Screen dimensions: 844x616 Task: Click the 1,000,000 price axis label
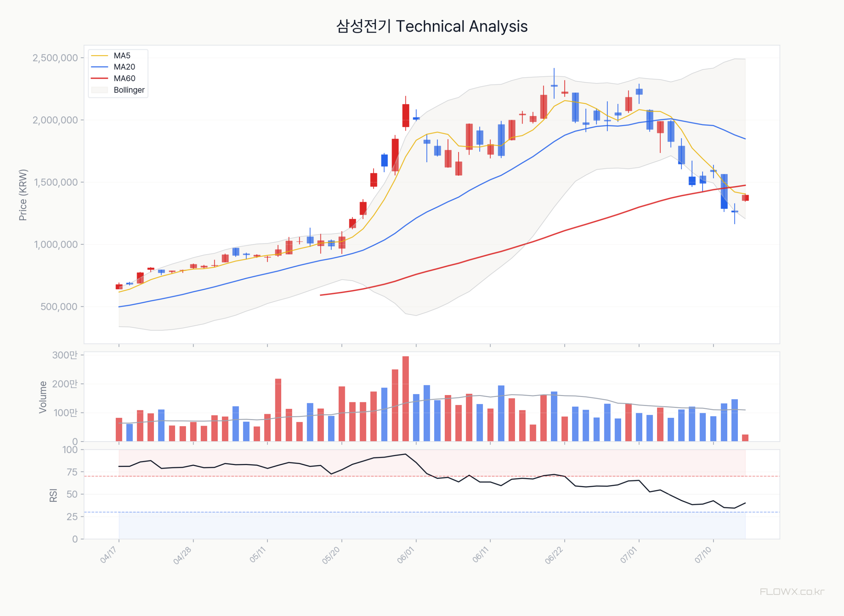pos(56,245)
